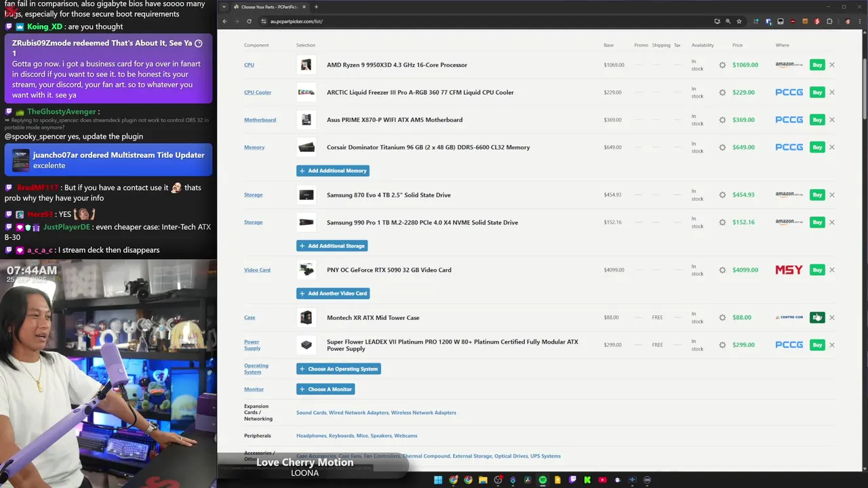Remove the Corsair Dominator Titanium memory
The height and width of the screenshot is (488, 868).
pos(832,147)
